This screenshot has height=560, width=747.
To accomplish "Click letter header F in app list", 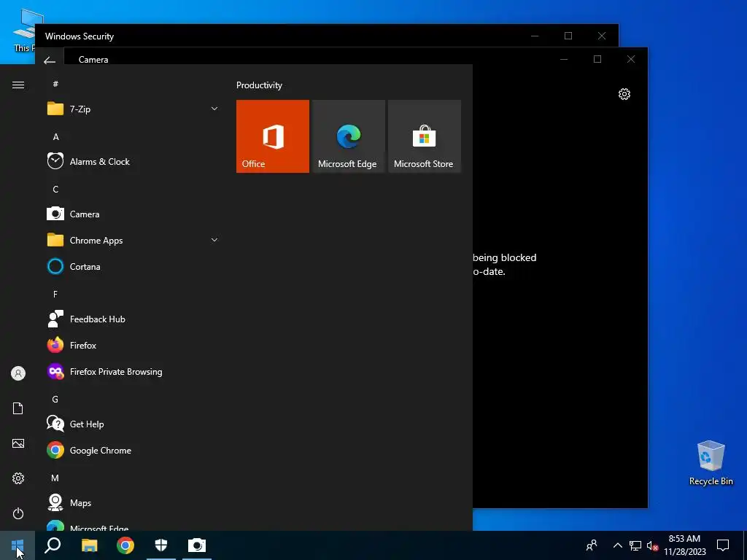I will tap(55, 295).
